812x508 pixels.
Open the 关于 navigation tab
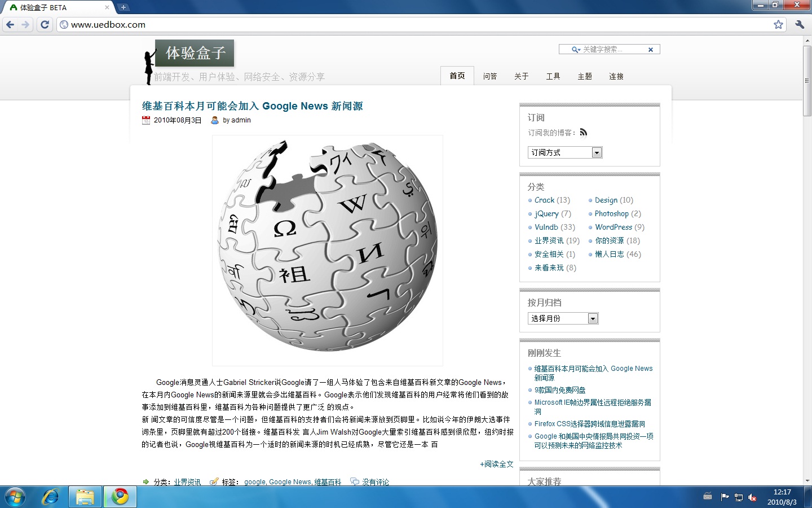point(522,76)
